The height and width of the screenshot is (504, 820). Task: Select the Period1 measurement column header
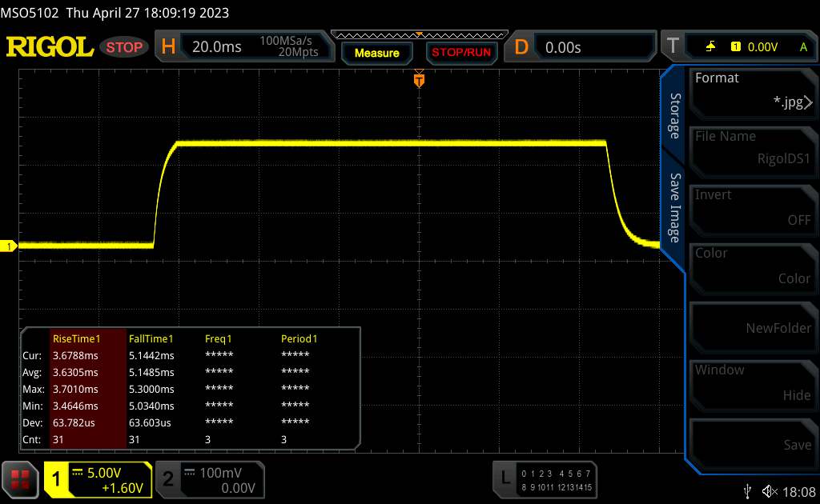click(x=299, y=338)
